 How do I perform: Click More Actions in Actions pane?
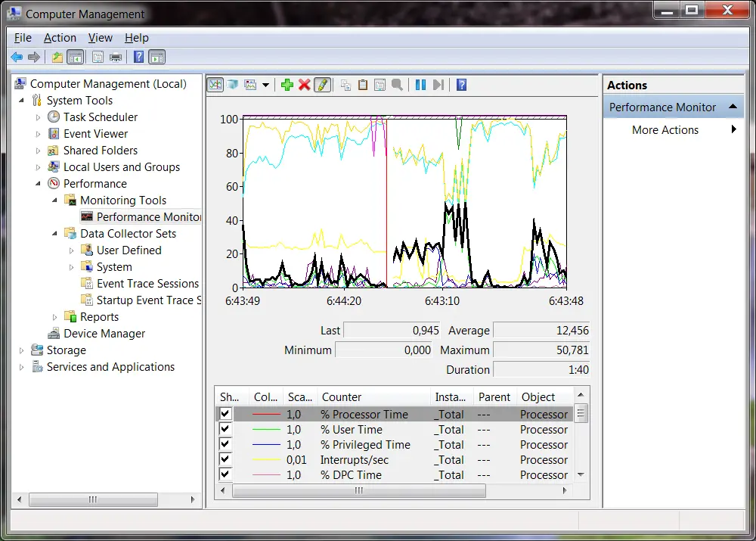665,130
